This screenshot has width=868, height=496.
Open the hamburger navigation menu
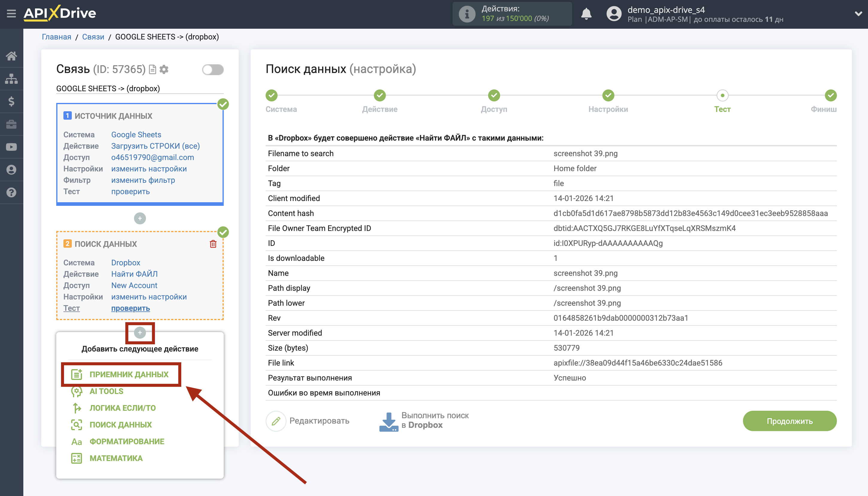pos(11,13)
